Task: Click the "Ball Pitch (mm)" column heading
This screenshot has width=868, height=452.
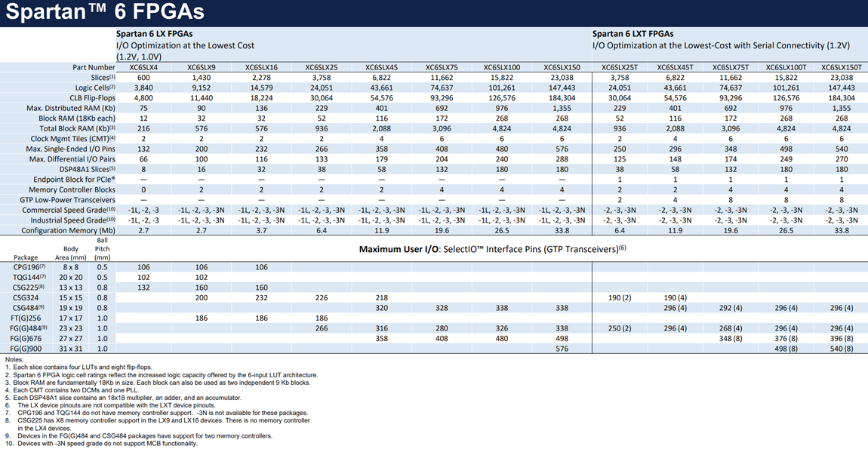Action: pyautogui.click(x=103, y=249)
